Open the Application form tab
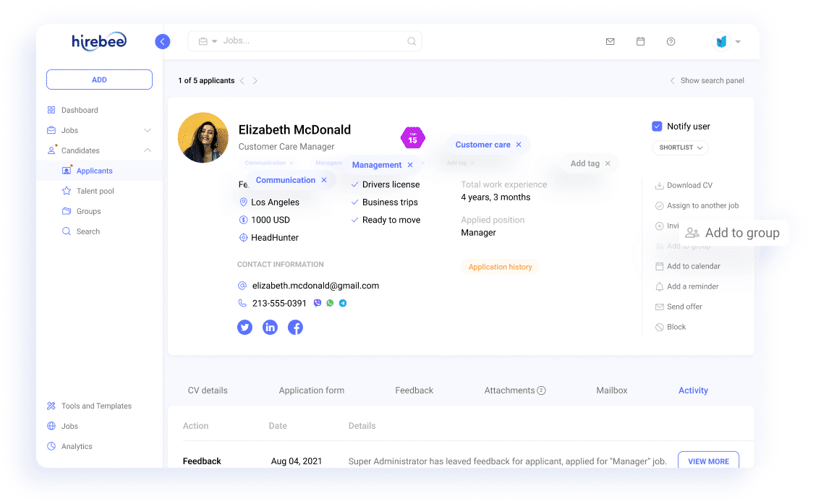813x504 pixels. coord(311,390)
